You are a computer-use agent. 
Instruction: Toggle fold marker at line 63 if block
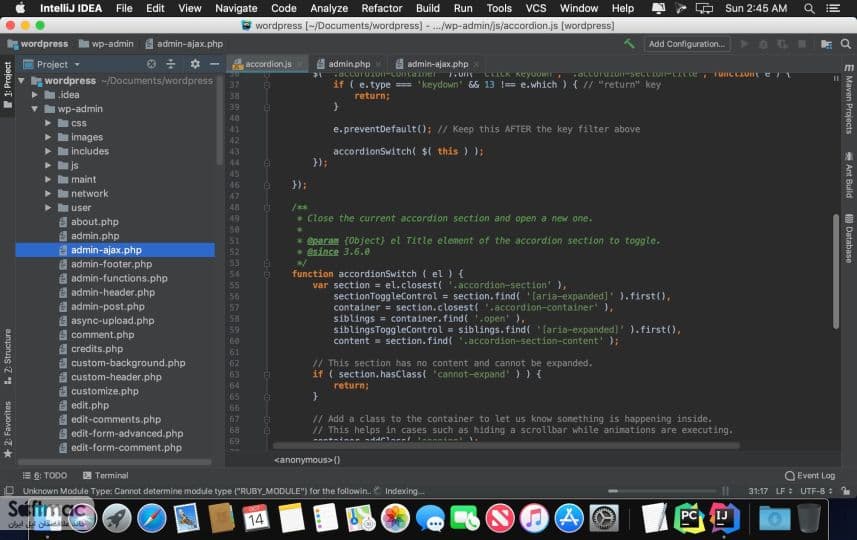coord(267,374)
